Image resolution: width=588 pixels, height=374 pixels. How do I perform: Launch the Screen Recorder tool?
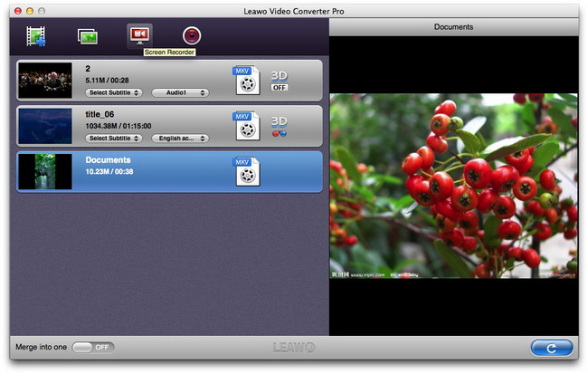tap(139, 34)
